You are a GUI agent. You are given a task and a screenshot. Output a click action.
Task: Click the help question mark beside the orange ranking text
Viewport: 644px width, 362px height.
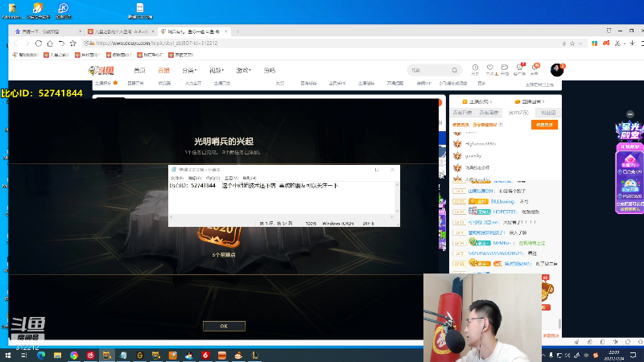[x=501, y=125]
